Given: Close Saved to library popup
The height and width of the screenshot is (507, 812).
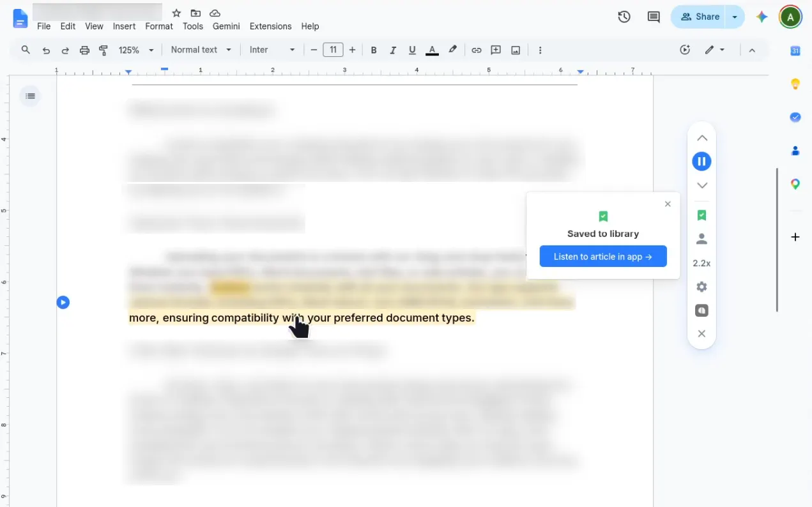Looking at the screenshot, I should point(668,204).
